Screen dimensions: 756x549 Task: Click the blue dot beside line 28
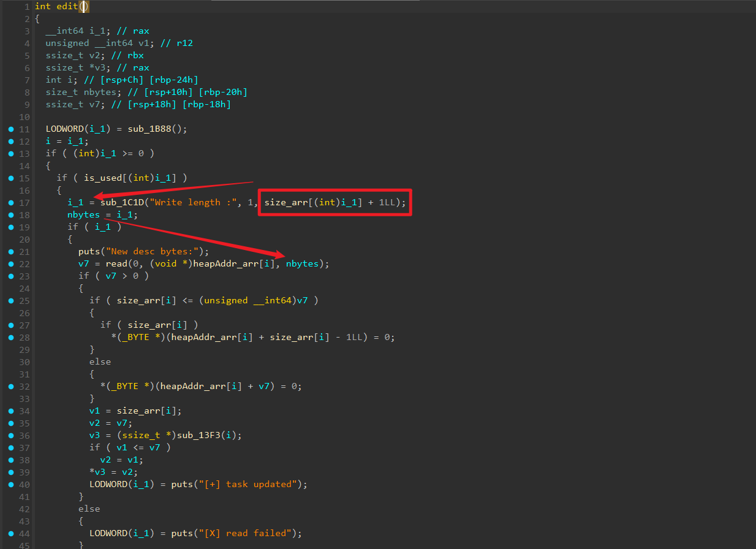[11, 338]
